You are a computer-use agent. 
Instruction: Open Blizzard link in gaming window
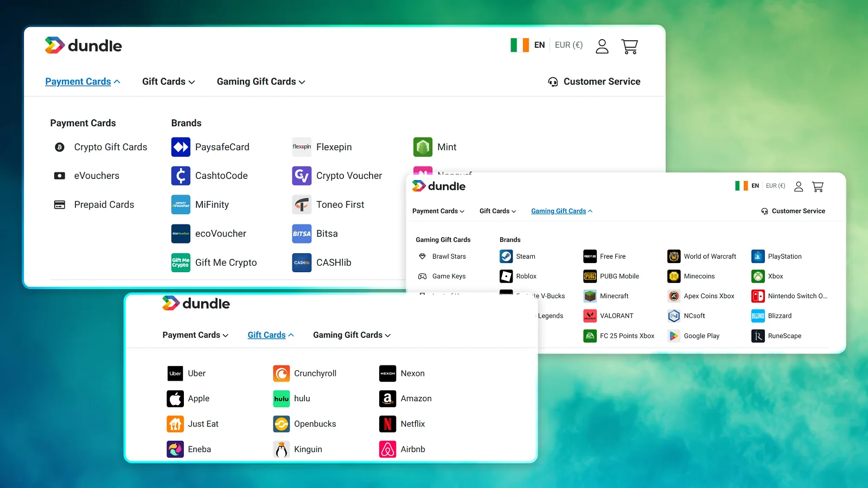771,316
